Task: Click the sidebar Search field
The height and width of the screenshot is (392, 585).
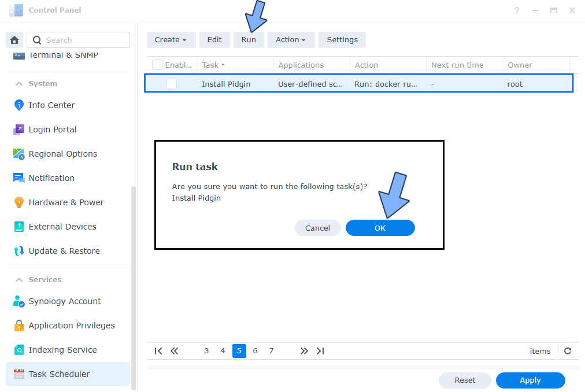Action: (x=79, y=40)
